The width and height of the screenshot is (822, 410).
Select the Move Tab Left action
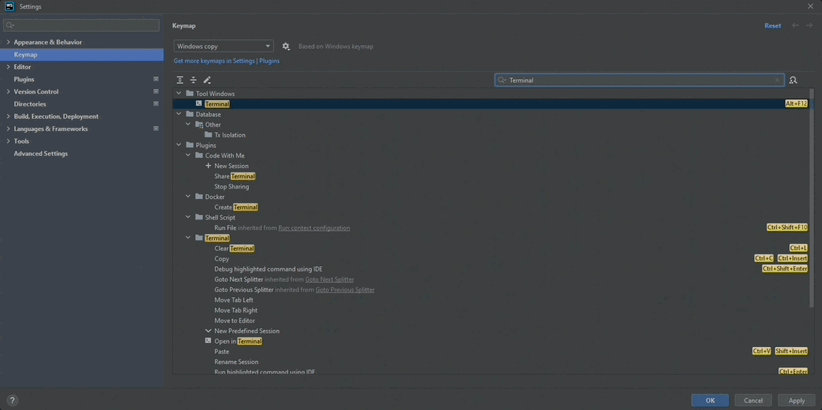(234, 300)
